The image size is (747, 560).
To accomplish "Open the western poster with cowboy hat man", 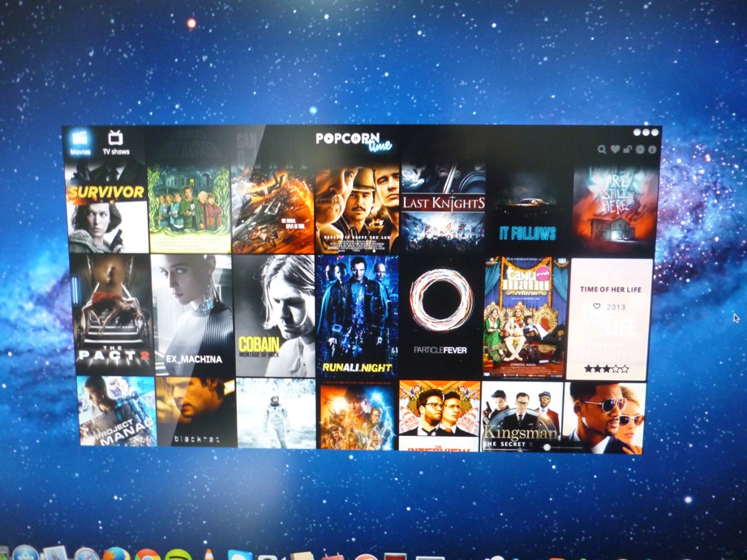I will coord(357,208).
